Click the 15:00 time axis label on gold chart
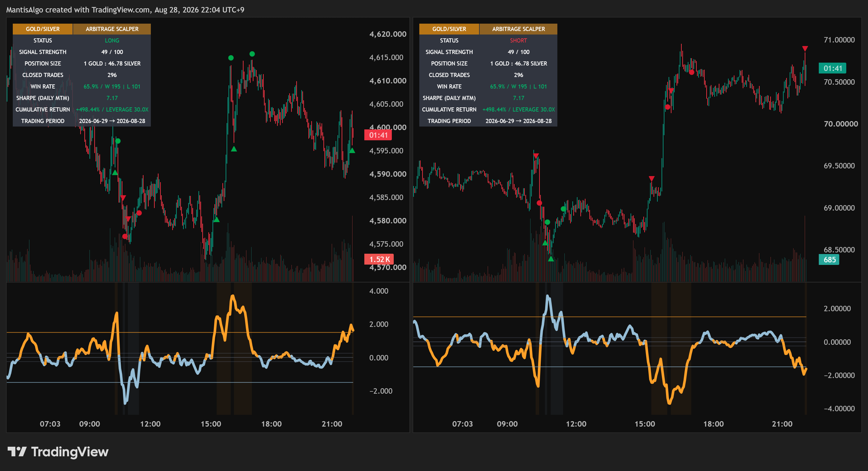The image size is (868, 471). coord(211,424)
